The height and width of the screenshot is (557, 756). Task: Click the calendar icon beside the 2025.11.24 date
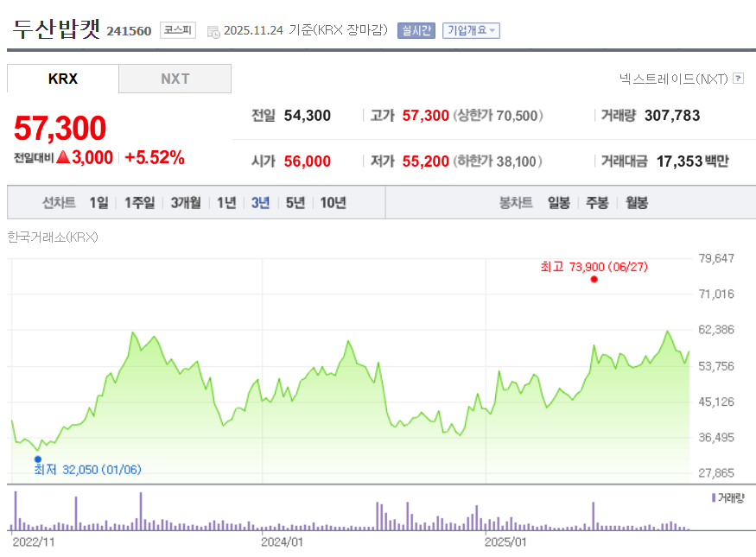click(213, 32)
